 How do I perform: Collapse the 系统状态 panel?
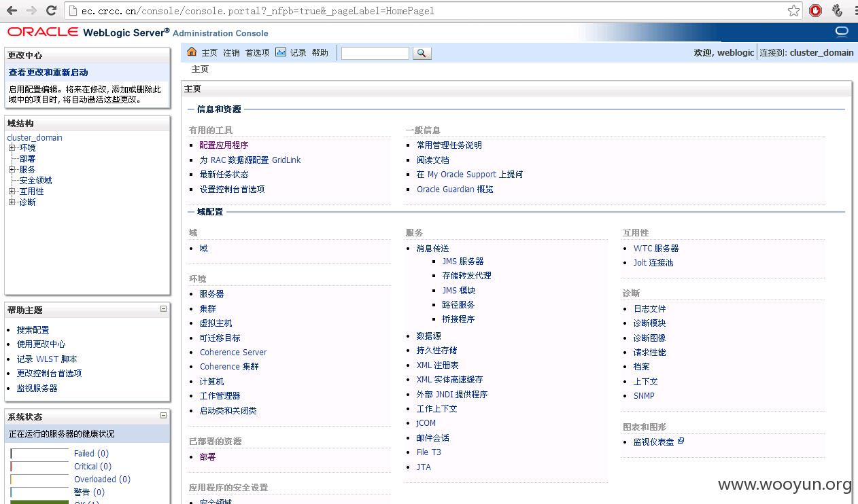pos(163,416)
